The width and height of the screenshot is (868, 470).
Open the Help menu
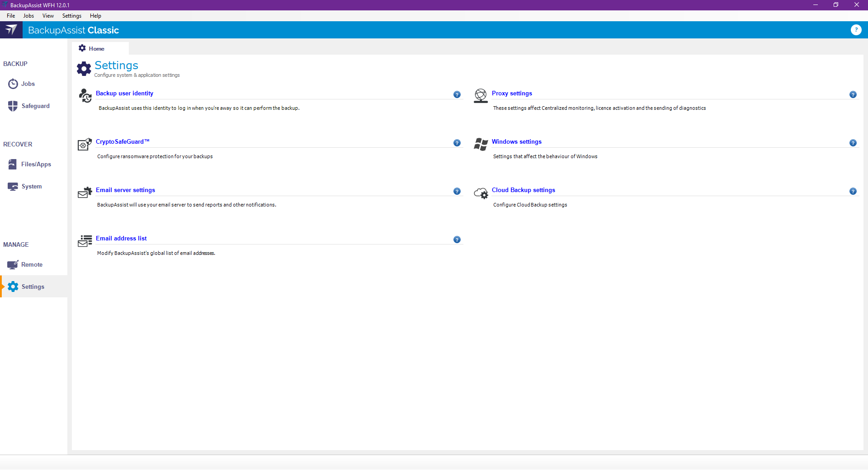click(x=95, y=16)
